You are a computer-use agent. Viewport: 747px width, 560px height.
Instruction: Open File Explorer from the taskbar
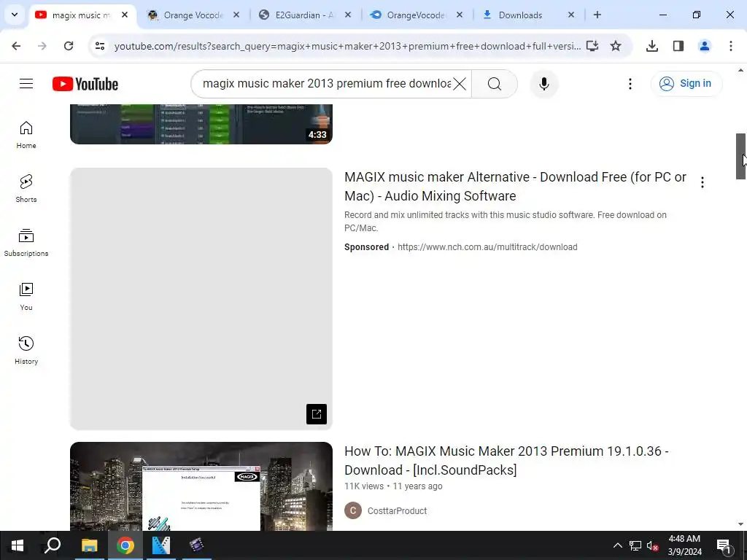(x=89, y=545)
